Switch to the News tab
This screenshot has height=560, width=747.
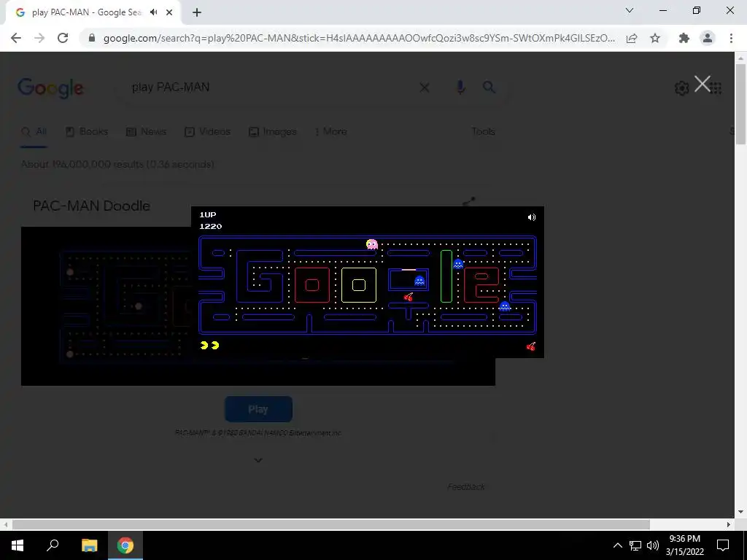point(146,131)
